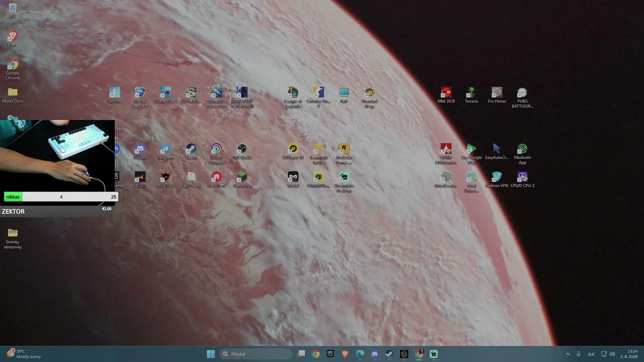Select the Rocket League shortcut

[140, 98]
